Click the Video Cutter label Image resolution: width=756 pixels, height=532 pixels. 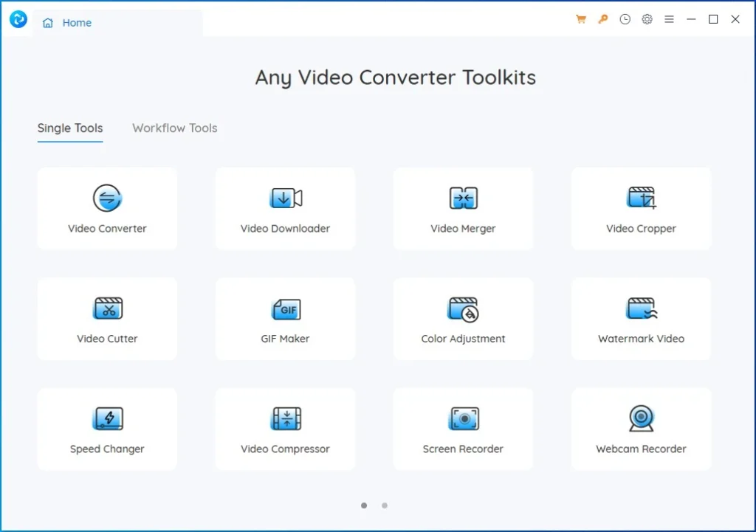click(x=107, y=339)
